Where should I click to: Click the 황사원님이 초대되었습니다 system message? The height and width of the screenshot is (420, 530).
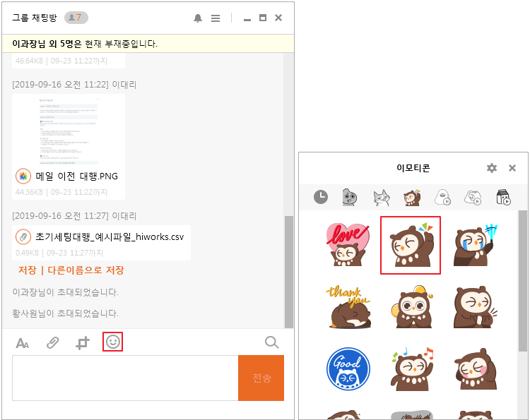65,313
